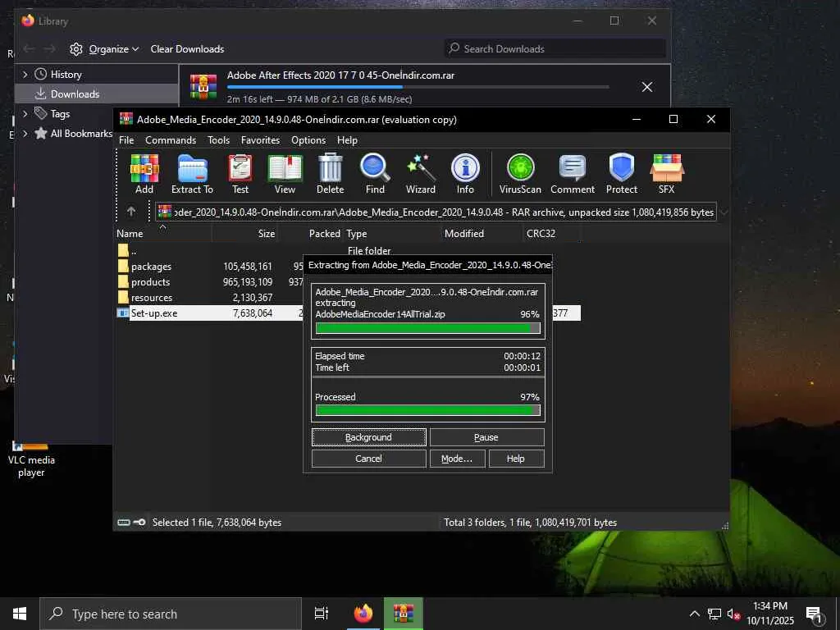Open Task View from the taskbar
The image size is (840, 630).
coord(322,614)
